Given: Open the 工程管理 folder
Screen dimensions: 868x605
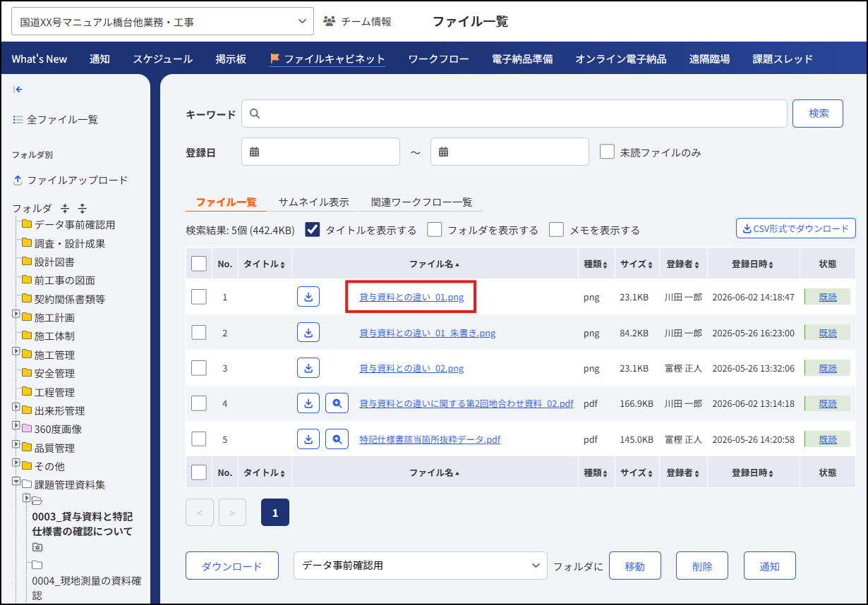Looking at the screenshot, I should coord(48,392).
